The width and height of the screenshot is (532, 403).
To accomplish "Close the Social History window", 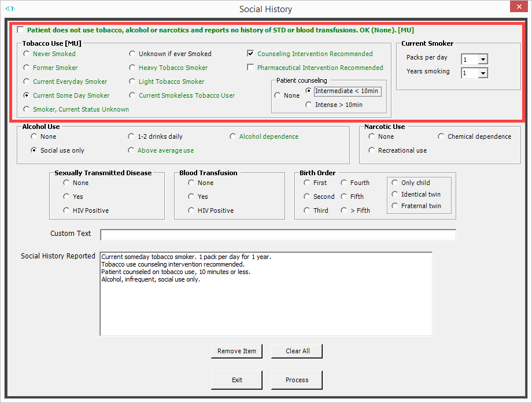I will (518, 8).
